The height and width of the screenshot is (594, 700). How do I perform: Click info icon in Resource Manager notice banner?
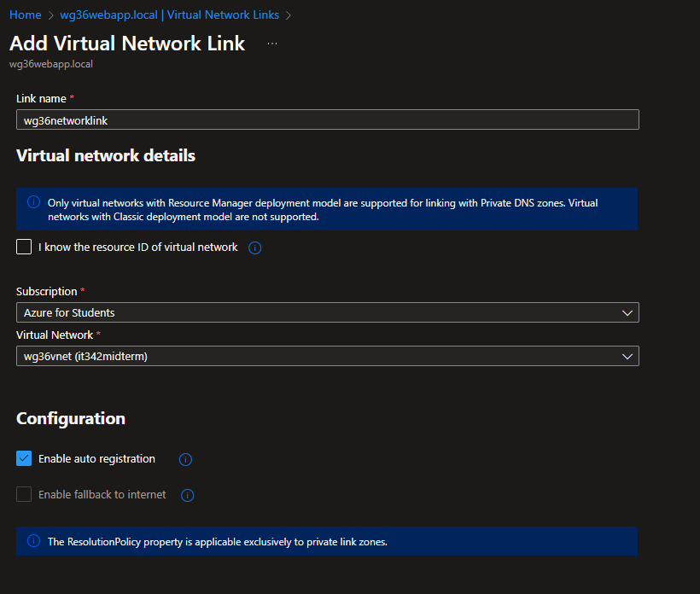pyautogui.click(x=33, y=203)
